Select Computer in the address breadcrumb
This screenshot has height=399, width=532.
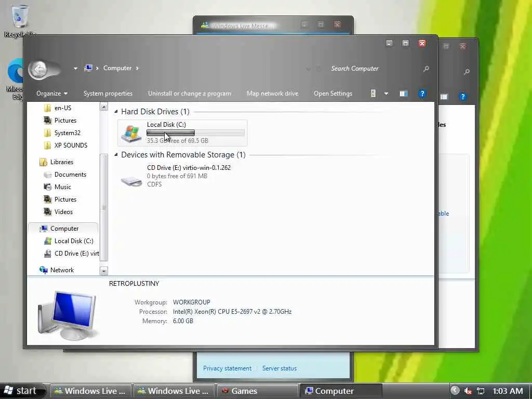point(117,68)
